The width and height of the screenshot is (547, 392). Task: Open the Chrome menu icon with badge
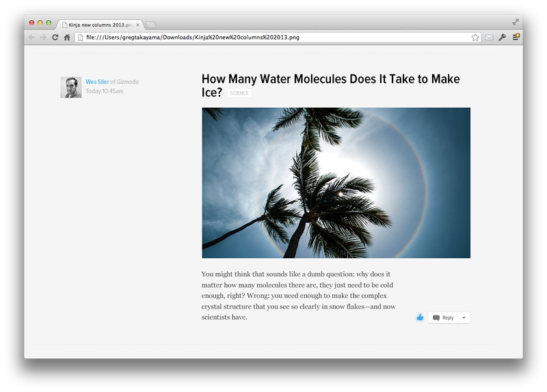(516, 37)
